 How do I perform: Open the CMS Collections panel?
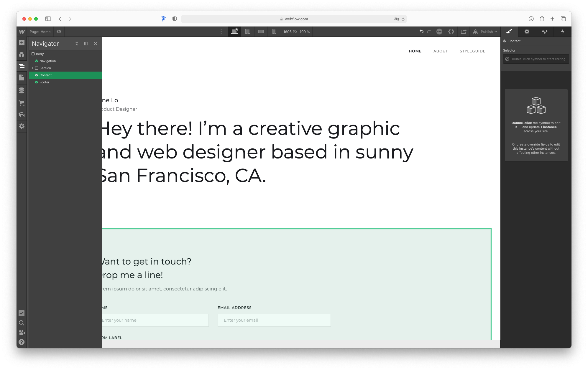(22, 90)
